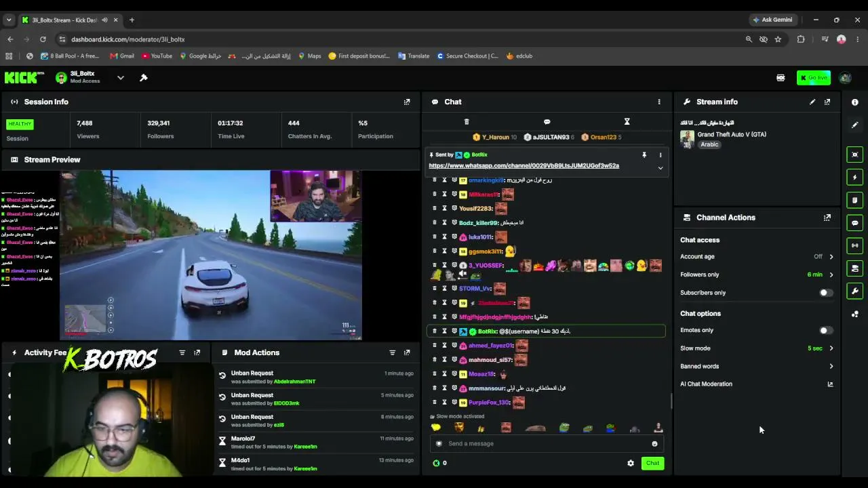
Task: Pop out the Stream info panel
Action: pyautogui.click(x=827, y=102)
